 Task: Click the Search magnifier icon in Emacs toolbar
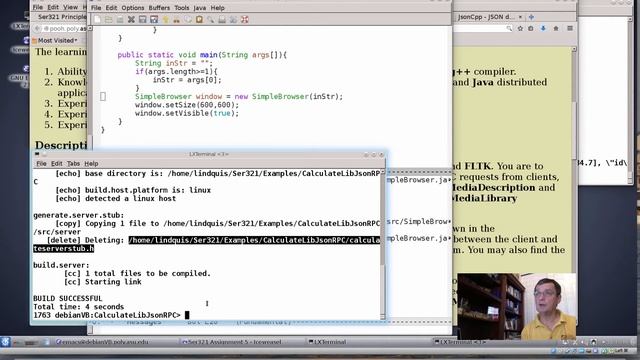pos(211,19)
